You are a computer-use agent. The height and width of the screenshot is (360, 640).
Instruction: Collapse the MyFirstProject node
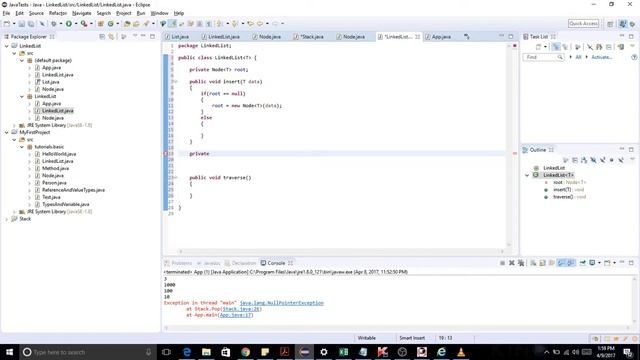tap(7, 133)
